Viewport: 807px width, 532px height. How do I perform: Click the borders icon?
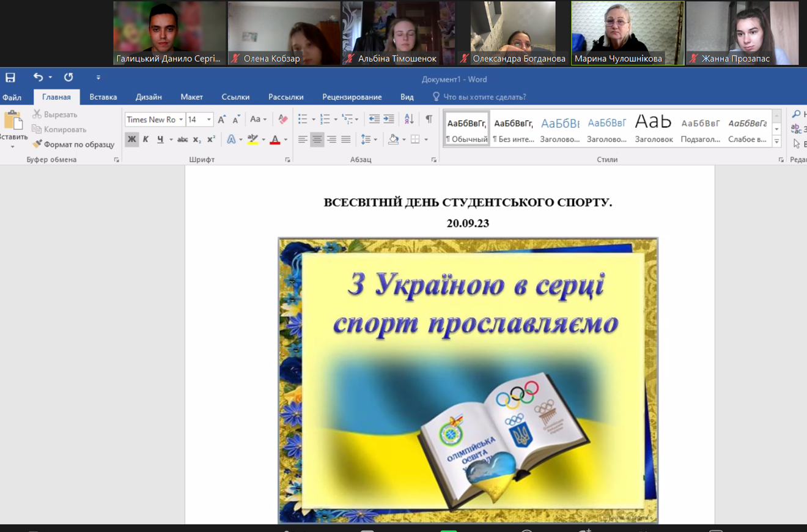415,139
